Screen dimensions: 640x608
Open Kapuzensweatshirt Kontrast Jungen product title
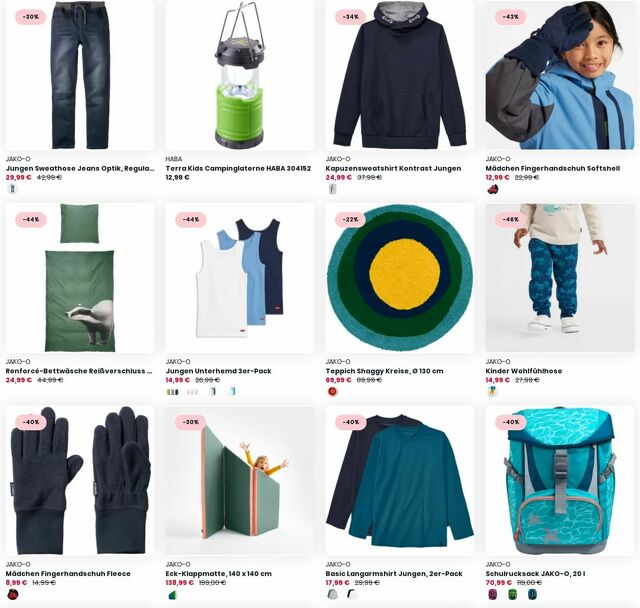click(393, 168)
